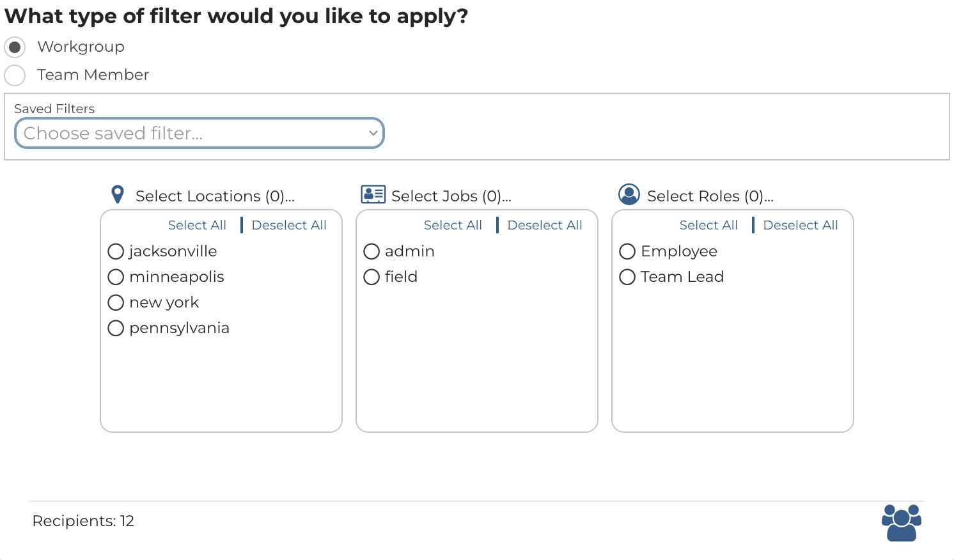Check the admin job option
Image resolution: width=954 pixels, height=560 pixels.
[371, 252]
